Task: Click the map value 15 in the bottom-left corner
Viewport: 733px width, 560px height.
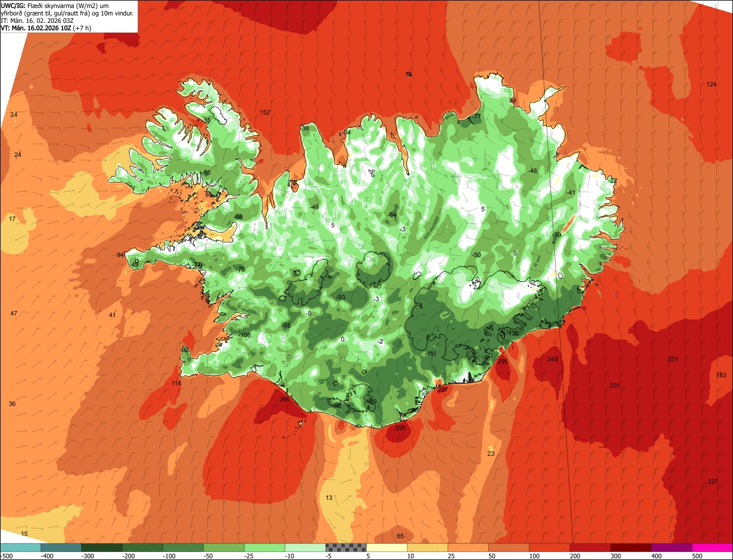Action: tap(24, 534)
